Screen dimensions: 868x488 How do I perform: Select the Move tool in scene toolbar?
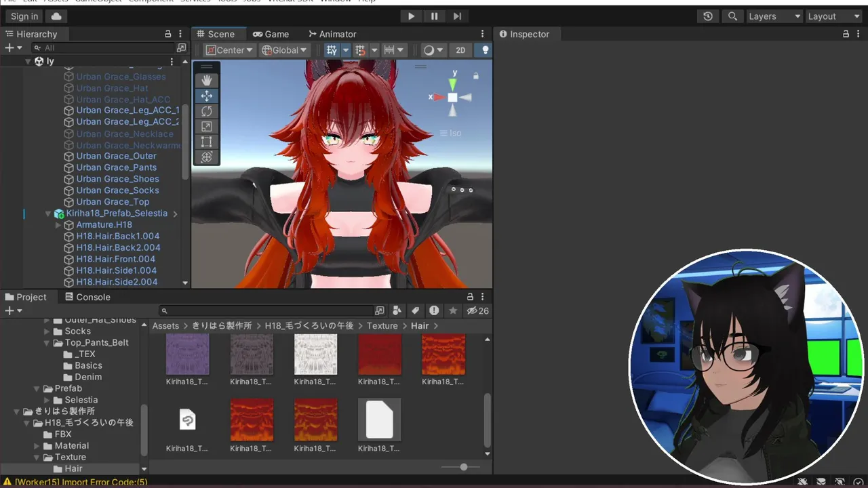[207, 96]
